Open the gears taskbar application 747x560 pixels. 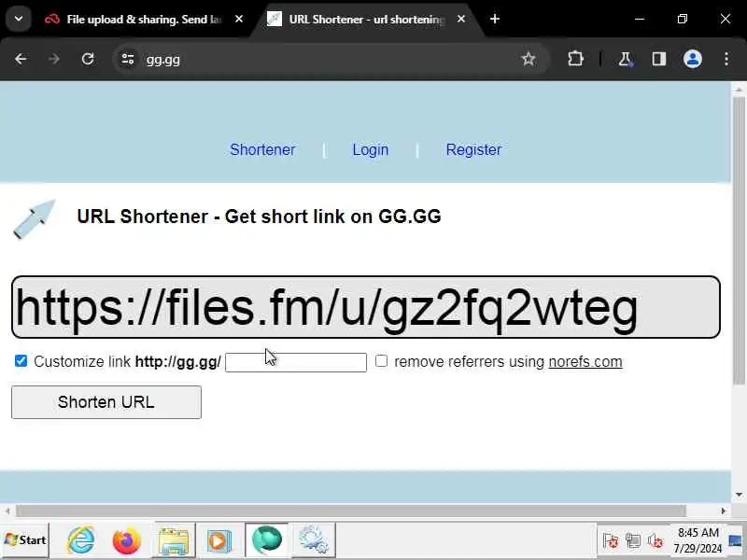[314, 540]
